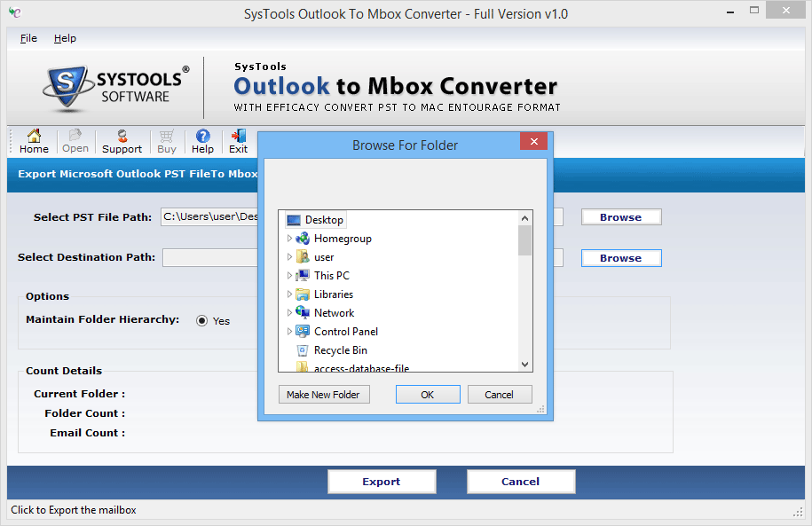Screen dimensions: 812x526
Task: Select the Network label in tree
Action: click(334, 313)
